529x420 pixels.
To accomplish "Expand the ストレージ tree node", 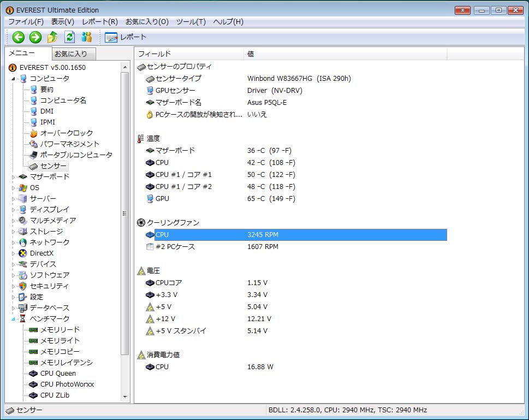I will point(14,232).
